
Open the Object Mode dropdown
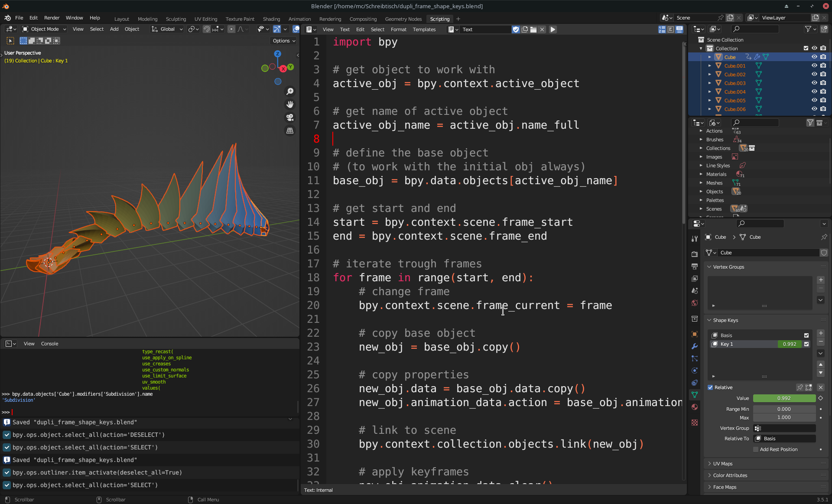[x=44, y=29]
